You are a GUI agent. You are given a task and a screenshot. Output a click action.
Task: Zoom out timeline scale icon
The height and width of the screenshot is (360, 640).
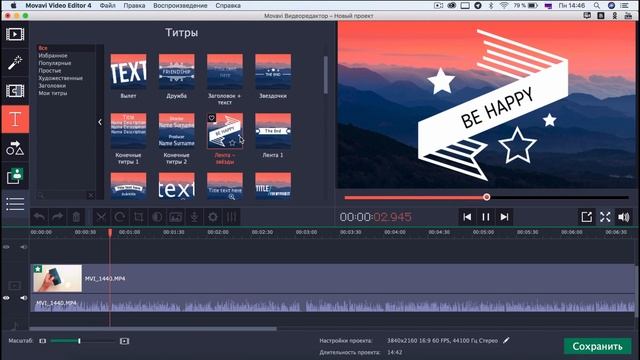[43, 341]
